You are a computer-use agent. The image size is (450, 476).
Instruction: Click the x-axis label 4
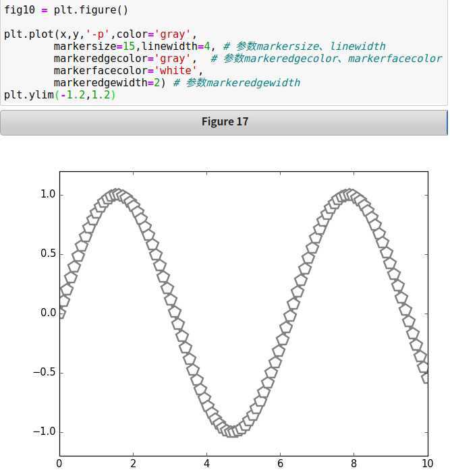click(206, 464)
